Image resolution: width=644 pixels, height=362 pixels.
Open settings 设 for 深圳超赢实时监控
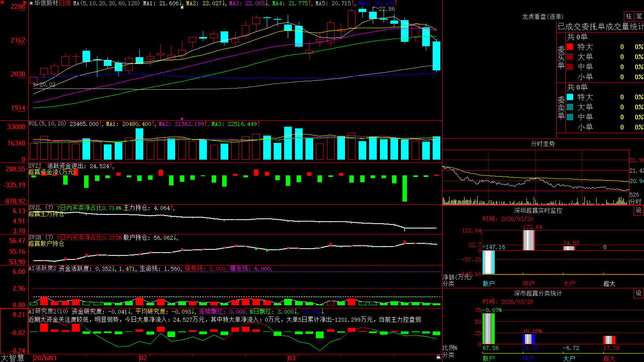(639, 210)
